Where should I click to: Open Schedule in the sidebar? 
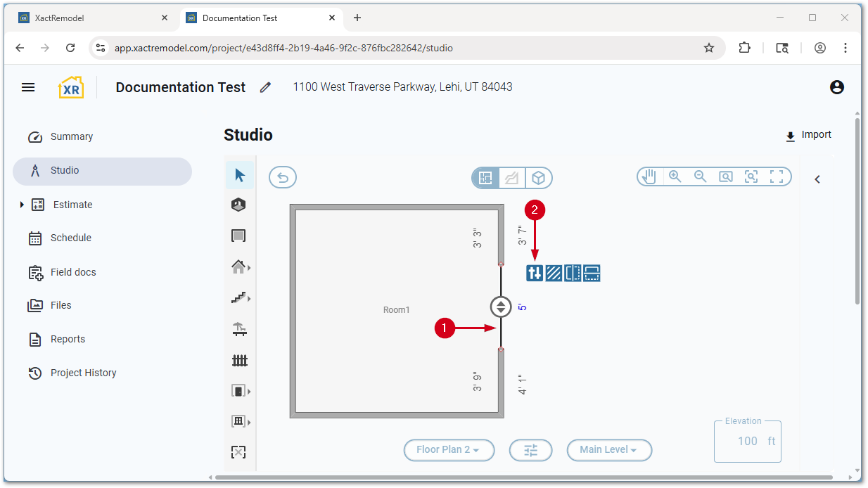[x=70, y=238]
